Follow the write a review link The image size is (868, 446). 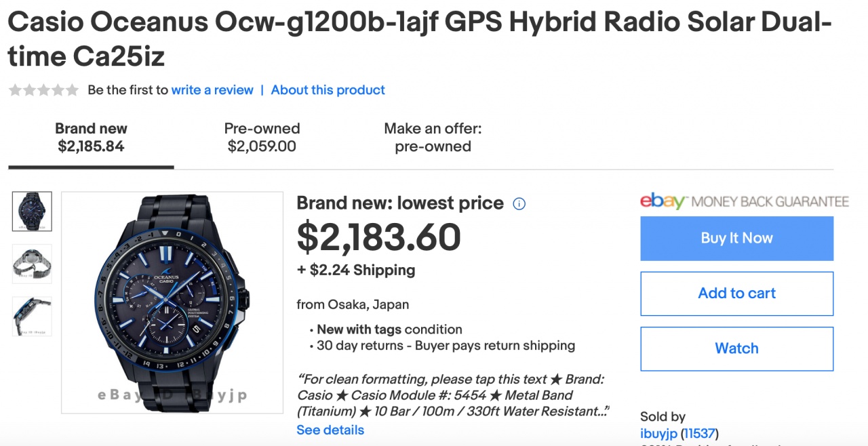coord(212,90)
